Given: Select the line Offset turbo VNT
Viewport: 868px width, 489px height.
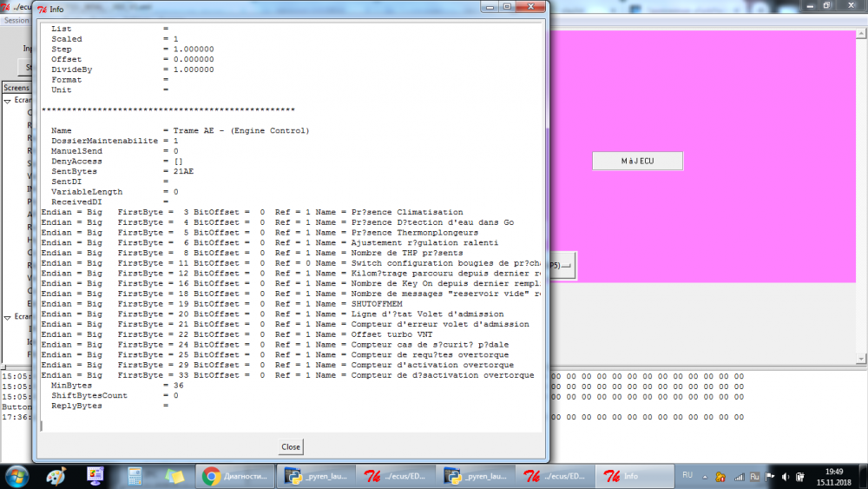Looking at the screenshot, I should pos(237,334).
